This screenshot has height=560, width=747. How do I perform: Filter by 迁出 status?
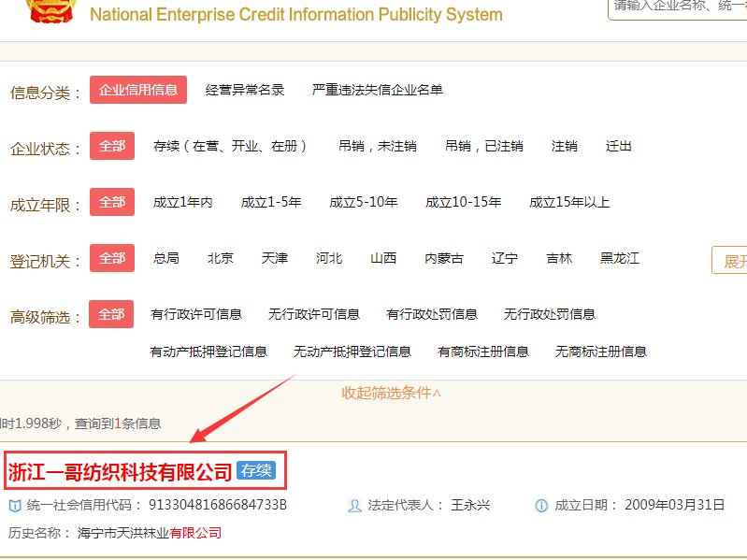point(619,146)
